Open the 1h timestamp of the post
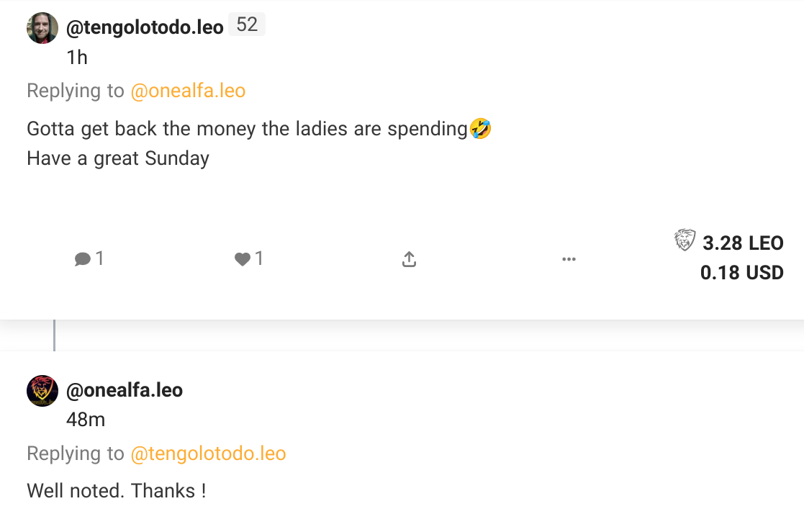Screen dimensions: 804x532 click(x=77, y=58)
